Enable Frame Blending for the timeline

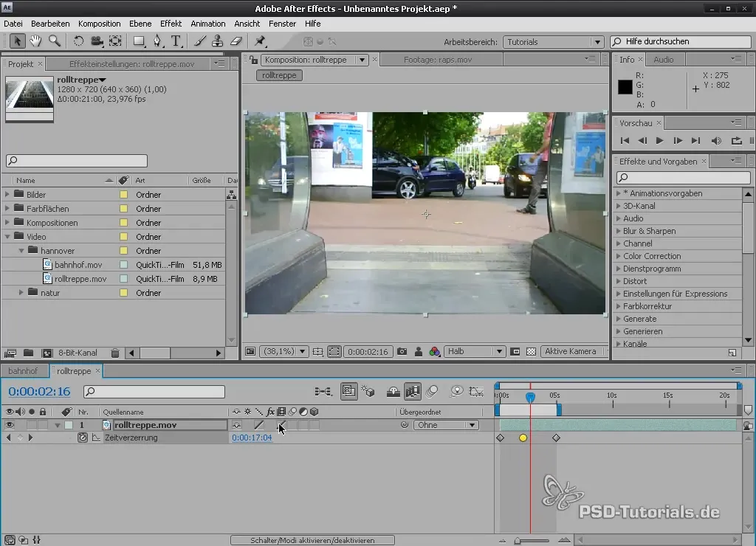point(413,391)
